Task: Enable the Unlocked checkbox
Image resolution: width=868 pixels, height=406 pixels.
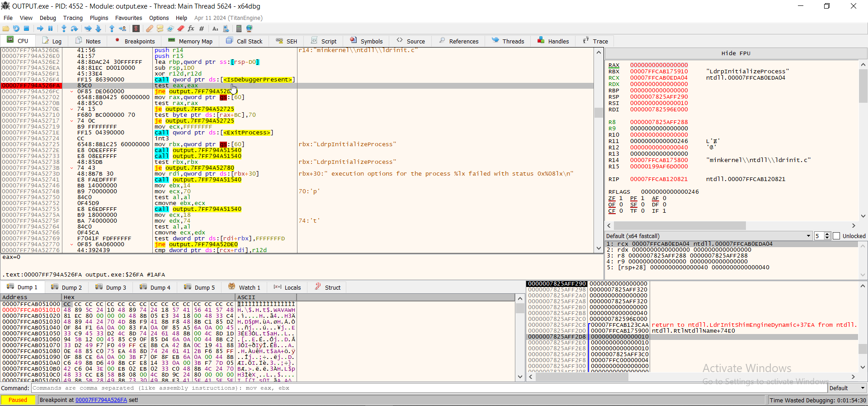Action: click(x=836, y=236)
